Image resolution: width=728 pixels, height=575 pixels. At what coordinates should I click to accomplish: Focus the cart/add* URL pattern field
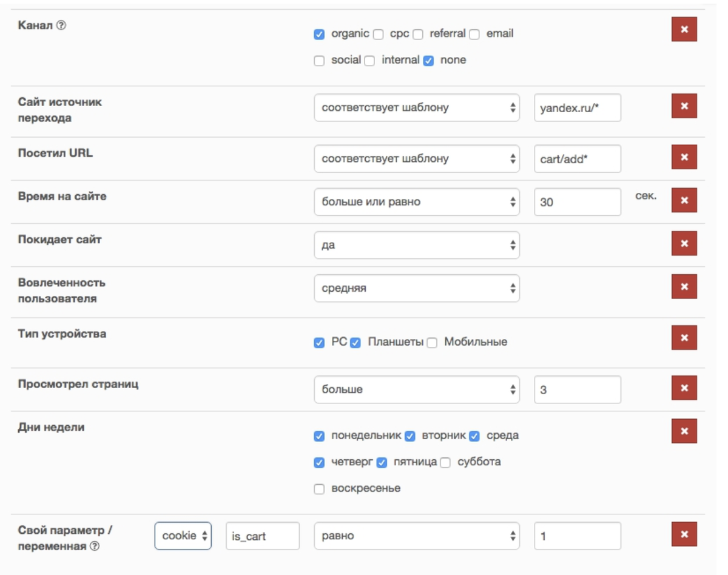click(577, 159)
